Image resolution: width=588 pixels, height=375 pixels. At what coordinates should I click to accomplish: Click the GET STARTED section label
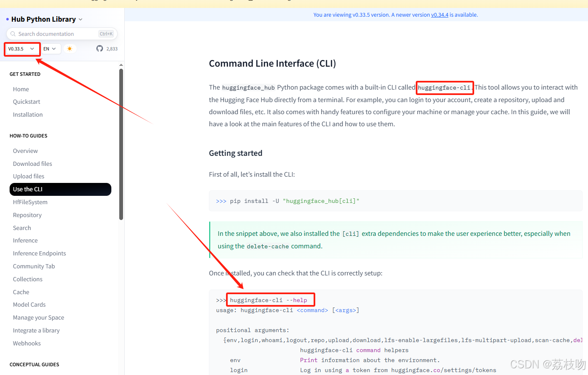[x=25, y=74]
